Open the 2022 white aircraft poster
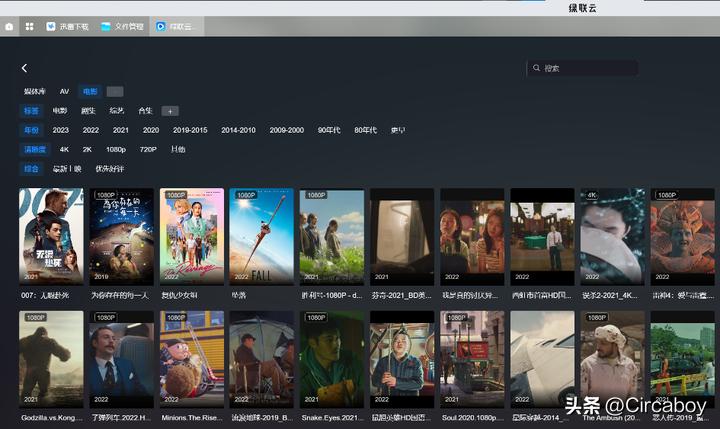This screenshot has width=720, height=429. 542,359
